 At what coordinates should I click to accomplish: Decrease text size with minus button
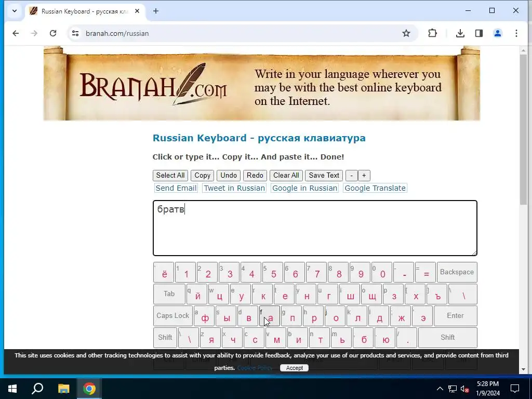[x=352, y=176]
